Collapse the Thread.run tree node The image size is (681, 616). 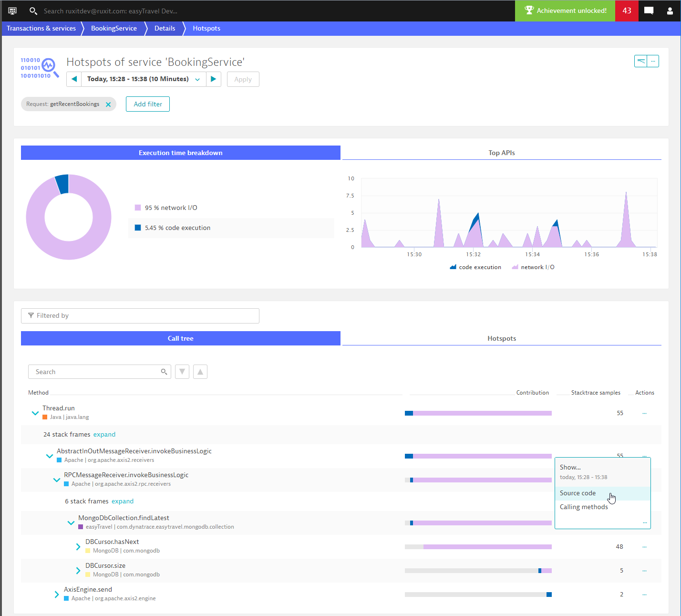point(35,413)
